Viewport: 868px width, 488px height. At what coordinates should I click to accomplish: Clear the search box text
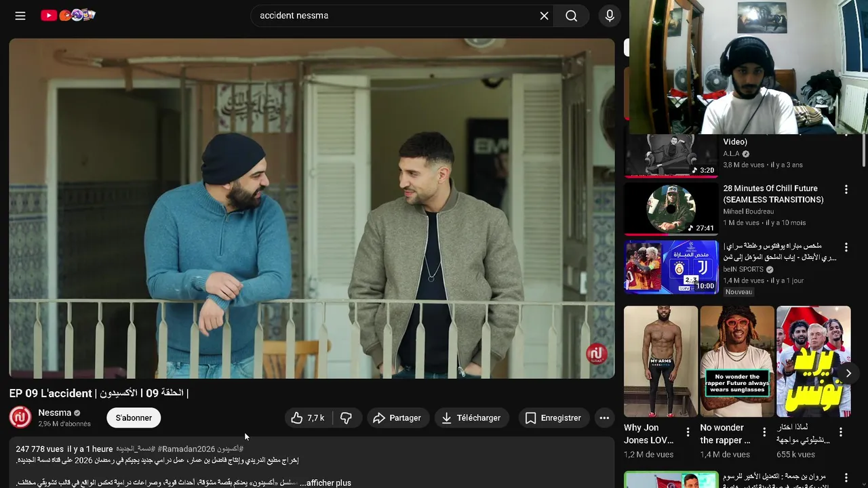[x=544, y=16]
